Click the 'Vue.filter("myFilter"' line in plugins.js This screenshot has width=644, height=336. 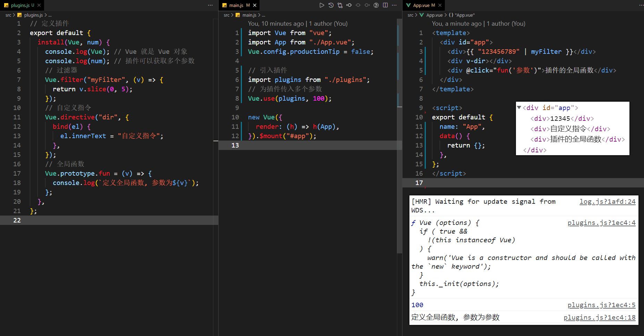point(104,79)
